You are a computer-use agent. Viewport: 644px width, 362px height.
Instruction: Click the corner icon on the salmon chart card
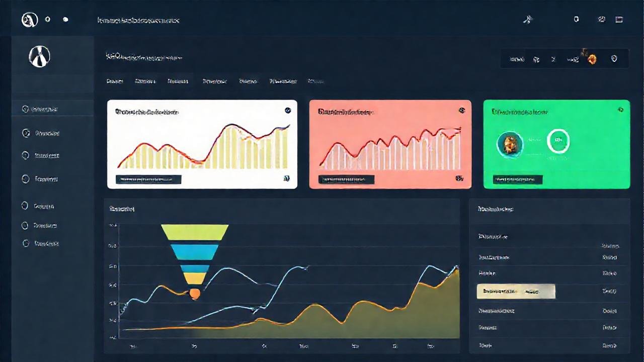461,110
